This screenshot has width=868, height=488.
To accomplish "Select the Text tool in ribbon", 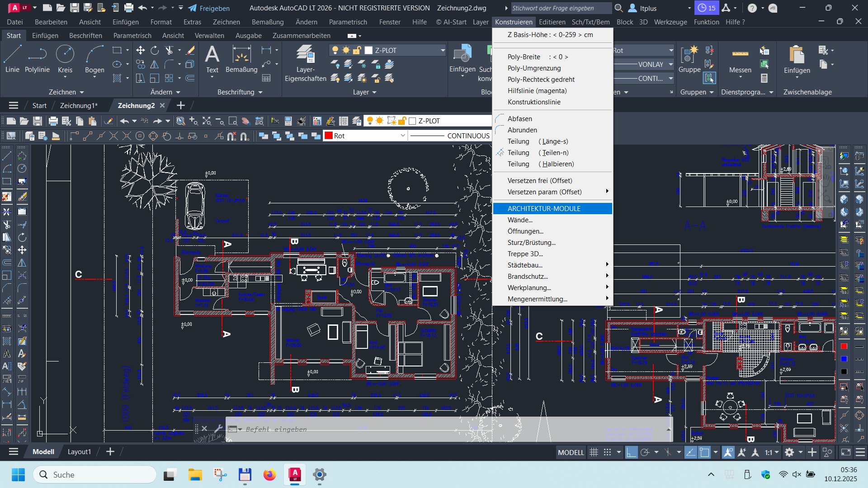I will 212,59.
